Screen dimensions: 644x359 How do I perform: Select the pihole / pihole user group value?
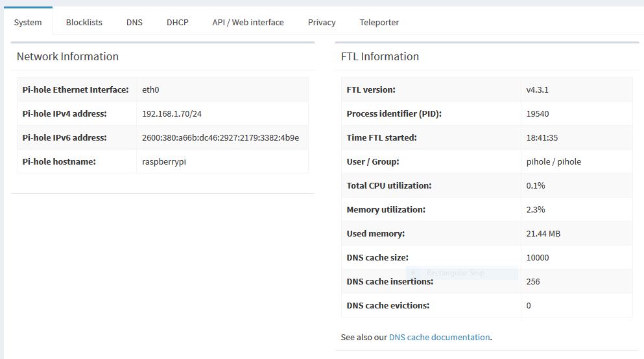[x=554, y=161]
